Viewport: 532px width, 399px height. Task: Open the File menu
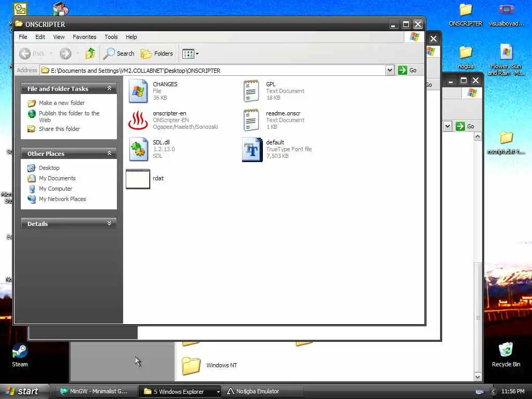(x=23, y=37)
